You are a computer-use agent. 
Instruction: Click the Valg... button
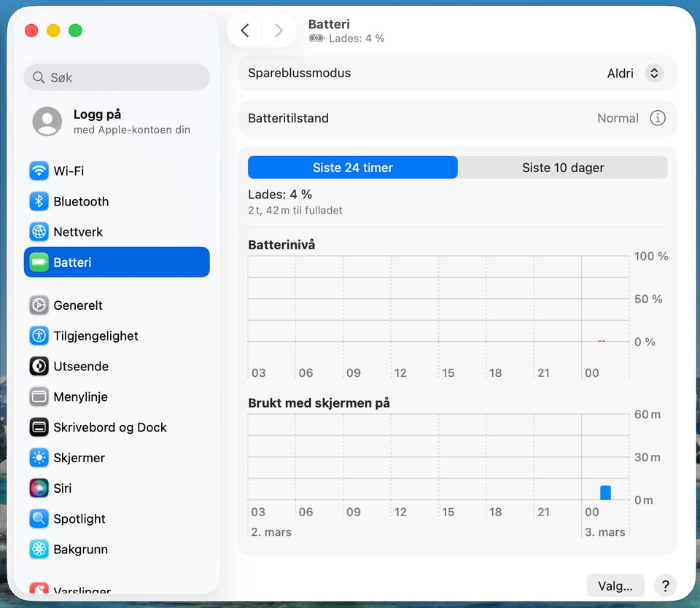(615, 585)
